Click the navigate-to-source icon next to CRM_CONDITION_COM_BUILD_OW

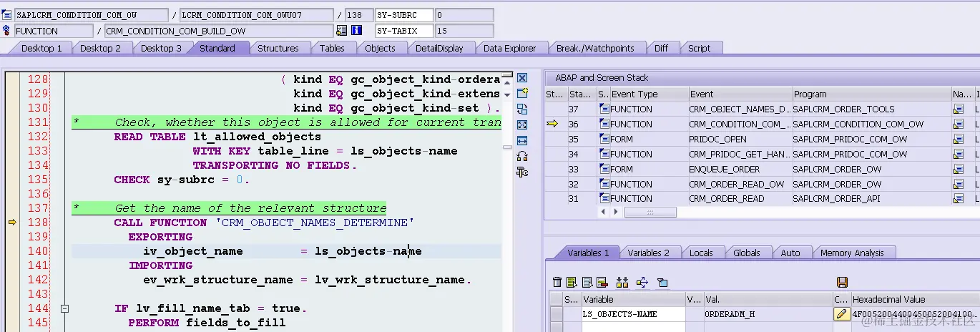tap(341, 31)
